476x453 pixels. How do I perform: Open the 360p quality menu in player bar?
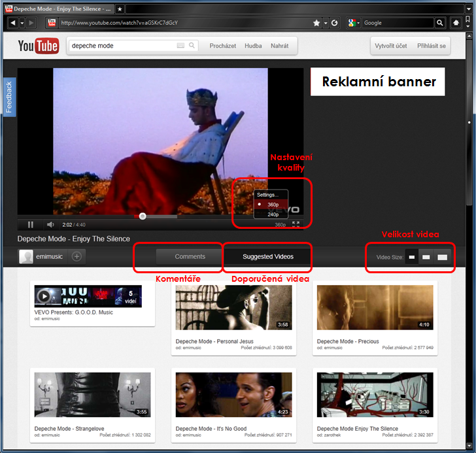pos(280,225)
